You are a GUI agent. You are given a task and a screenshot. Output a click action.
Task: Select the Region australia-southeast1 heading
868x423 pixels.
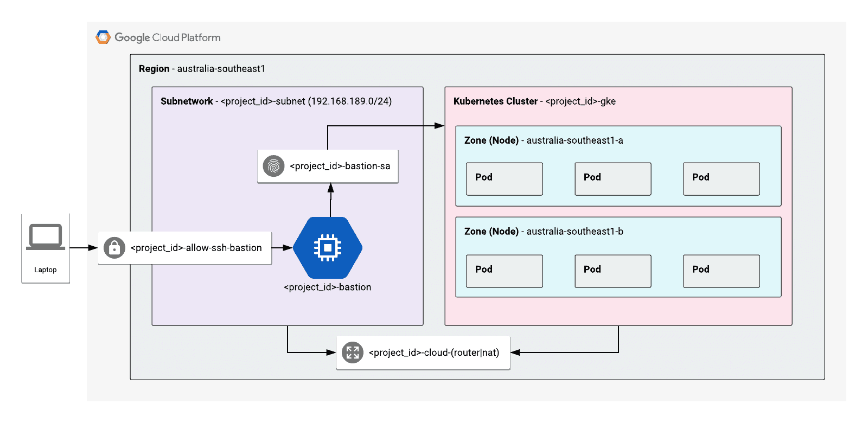coord(202,69)
